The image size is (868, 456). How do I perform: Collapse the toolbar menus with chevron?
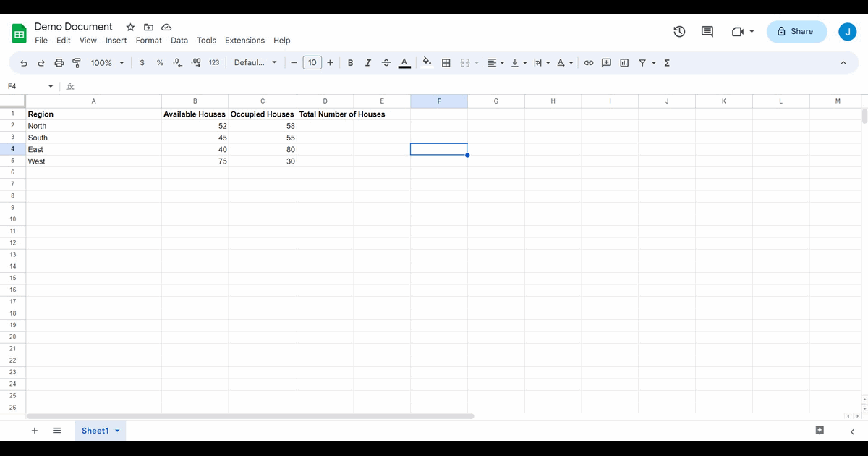click(x=843, y=63)
